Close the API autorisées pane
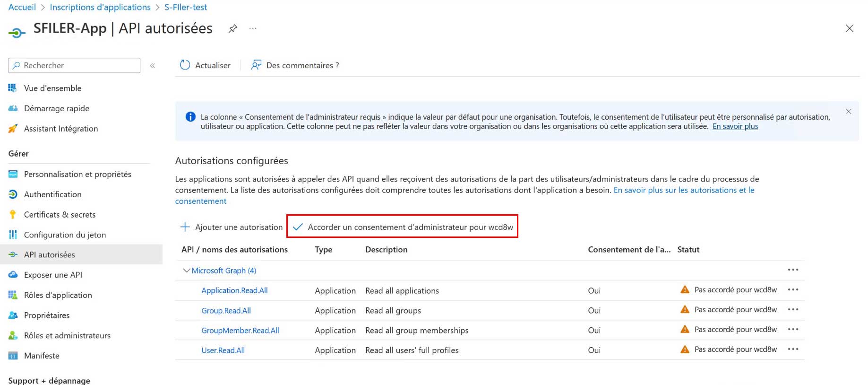This screenshot has height=385, width=868. tap(849, 28)
